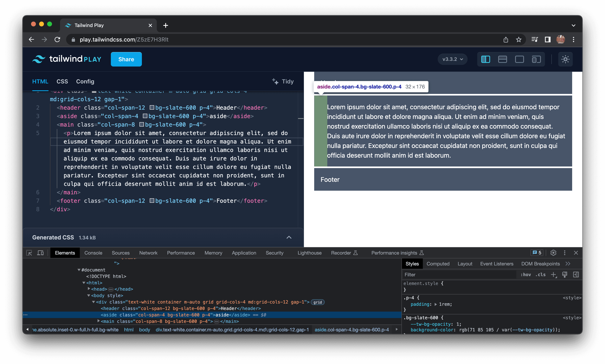605x364 pixels.
Task: Click the browser forward arrow
Action: 44,40
